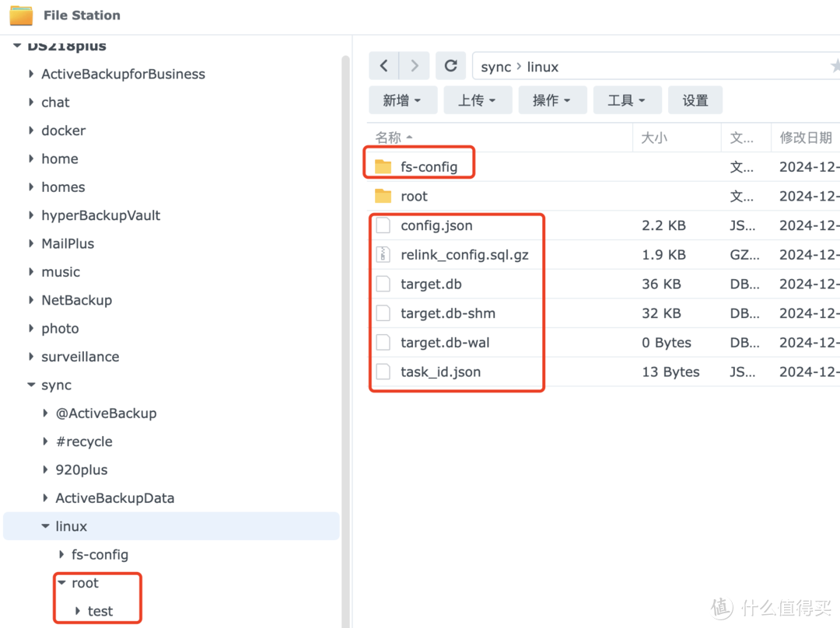Click the config.json file icon
The height and width of the screenshot is (628, 840).
(x=383, y=225)
